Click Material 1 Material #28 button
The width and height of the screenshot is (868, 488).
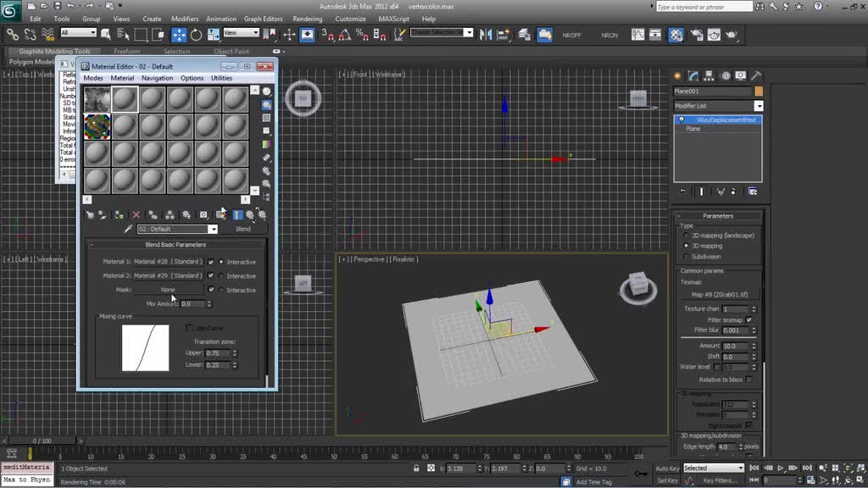[x=169, y=262]
